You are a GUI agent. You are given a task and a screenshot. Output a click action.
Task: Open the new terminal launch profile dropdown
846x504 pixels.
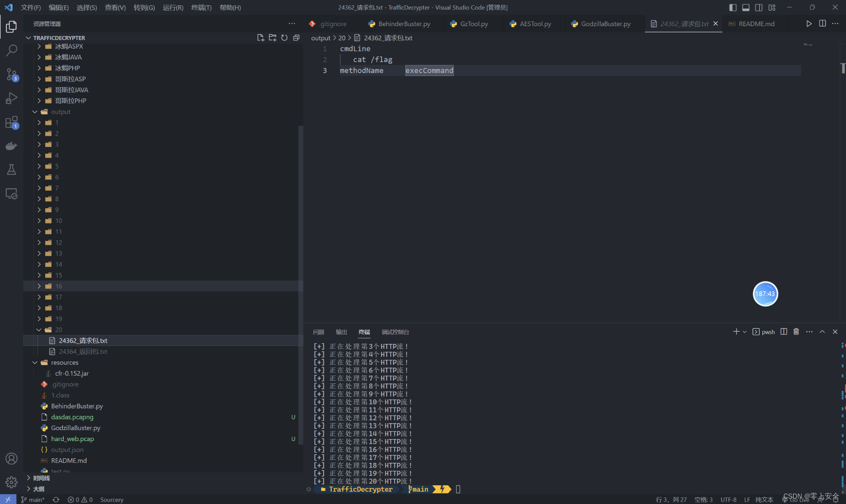point(745,332)
